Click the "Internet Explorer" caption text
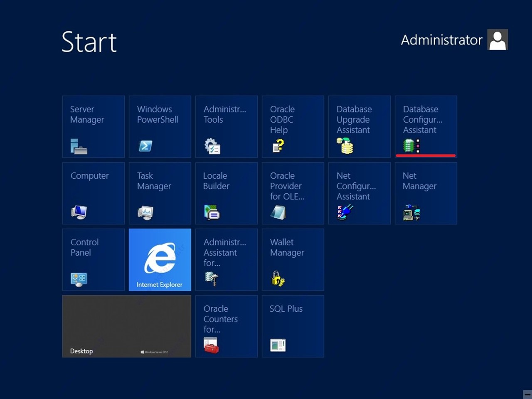 [x=159, y=285]
